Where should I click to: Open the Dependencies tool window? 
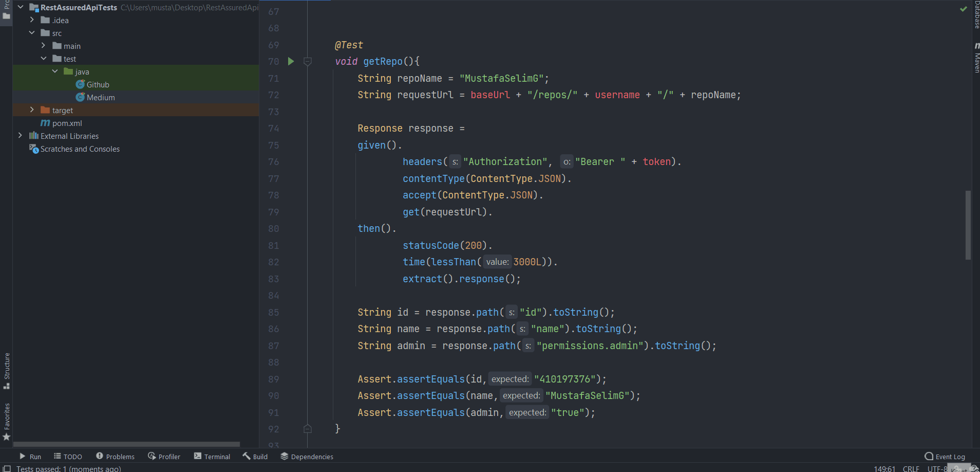[307, 457]
